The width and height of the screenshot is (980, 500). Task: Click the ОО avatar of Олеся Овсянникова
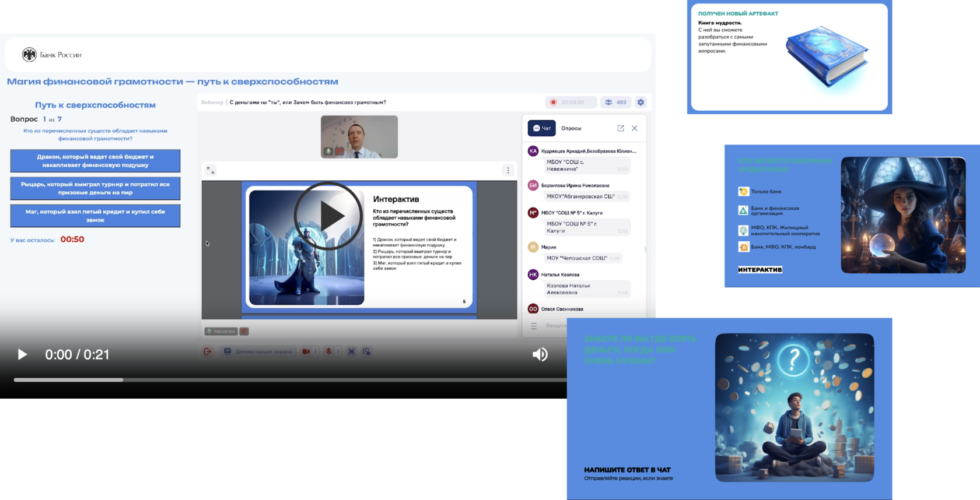coord(533,309)
